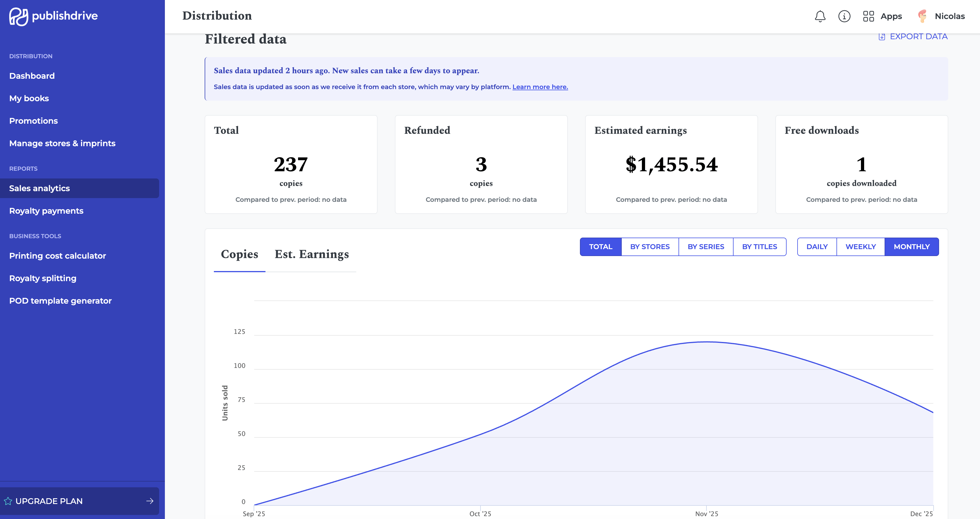Viewport: 980px width, 519px height.
Task: Group chart By Titles
Action: pyautogui.click(x=759, y=247)
